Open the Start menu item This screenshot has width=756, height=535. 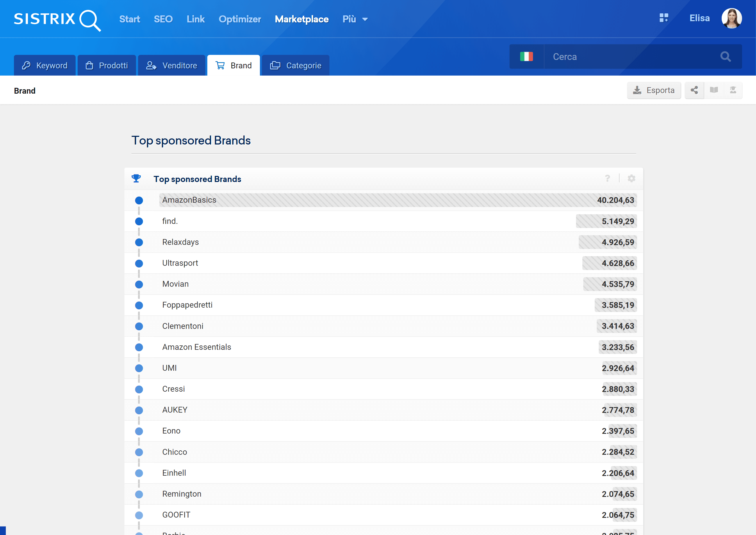coord(129,19)
